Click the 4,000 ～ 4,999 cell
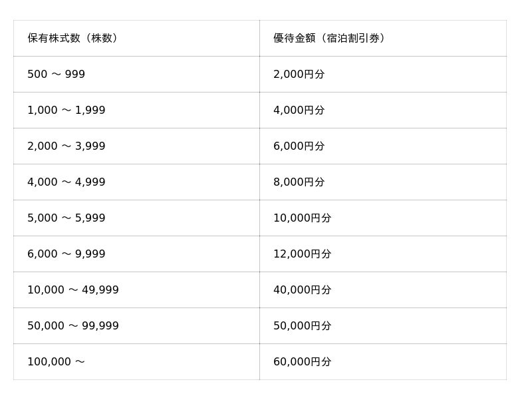This screenshot has height=400, width=532. pyautogui.click(x=66, y=182)
